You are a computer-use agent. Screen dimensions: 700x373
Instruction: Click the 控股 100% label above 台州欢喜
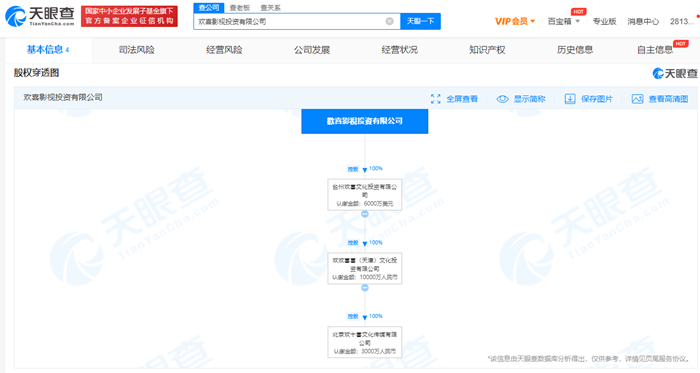point(365,169)
